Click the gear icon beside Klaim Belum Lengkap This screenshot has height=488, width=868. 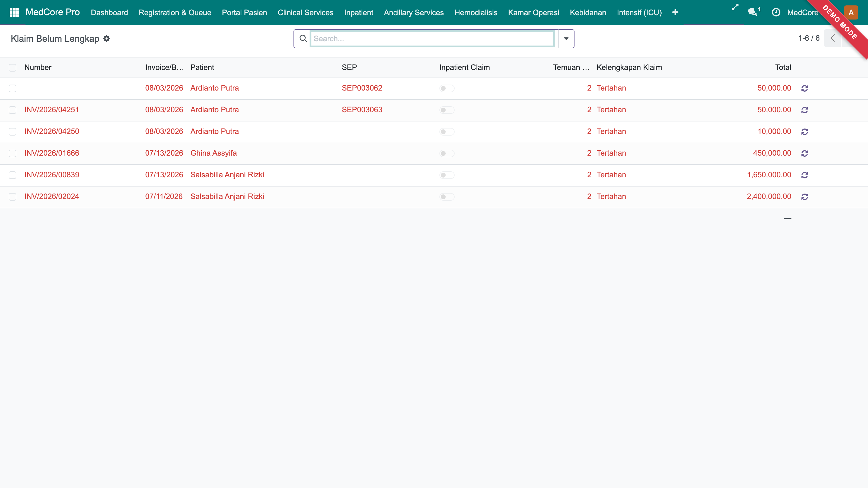click(107, 39)
